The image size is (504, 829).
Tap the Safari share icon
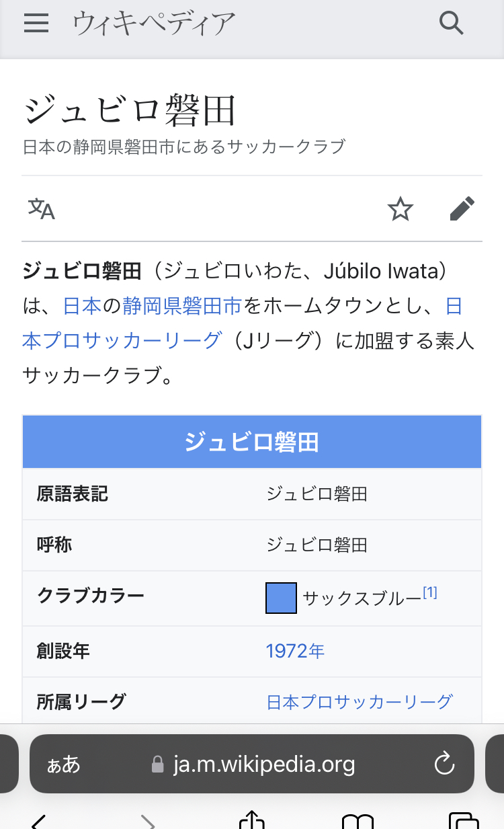[x=251, y=821]
